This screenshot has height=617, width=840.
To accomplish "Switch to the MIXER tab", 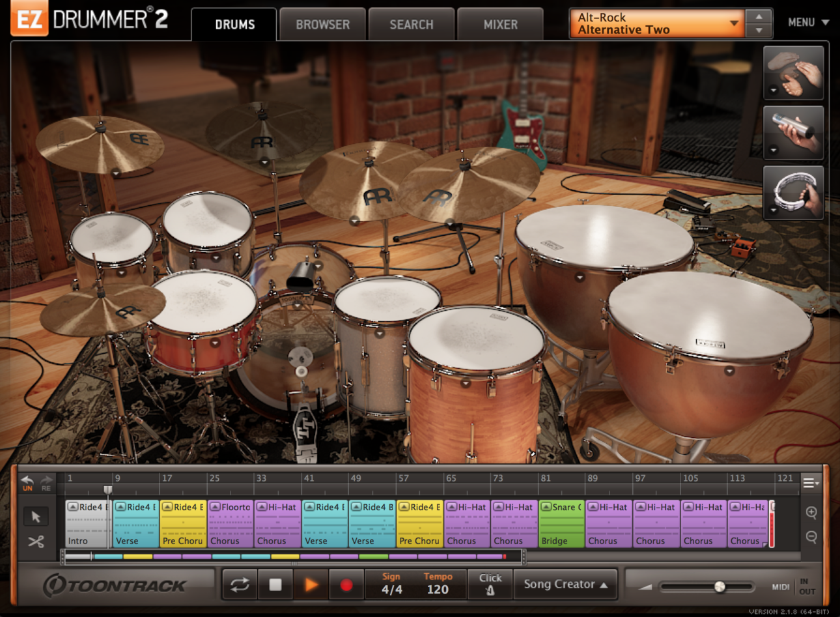I will 499,24.
